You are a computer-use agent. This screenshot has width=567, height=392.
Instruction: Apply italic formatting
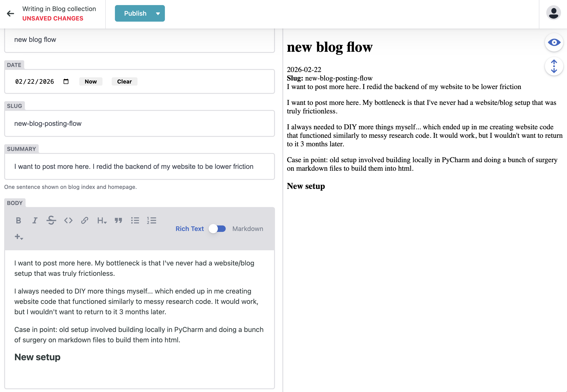35,220
